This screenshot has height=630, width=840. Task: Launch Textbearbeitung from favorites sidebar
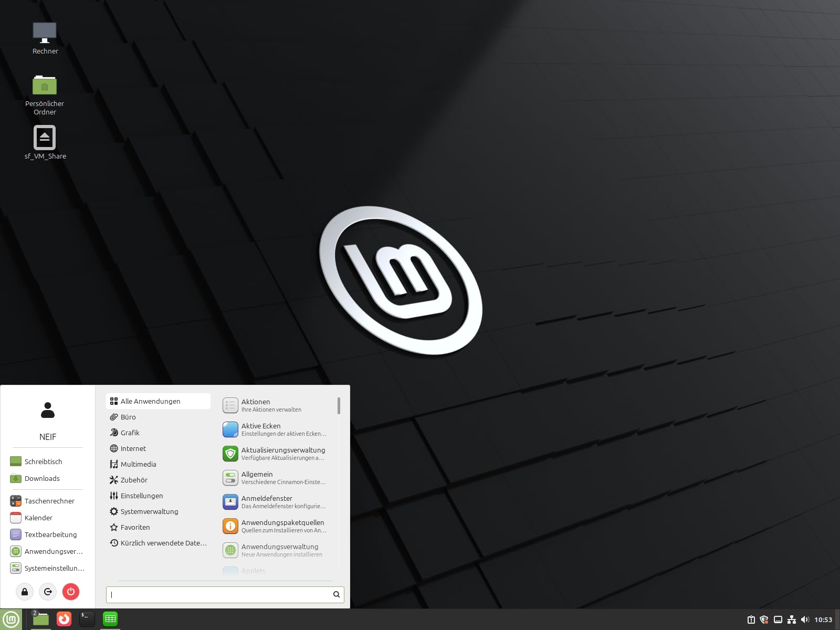click(x=47, y=534)
